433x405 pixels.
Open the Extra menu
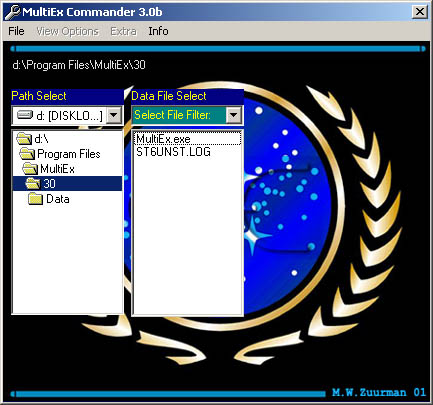[x=123, y=31]
